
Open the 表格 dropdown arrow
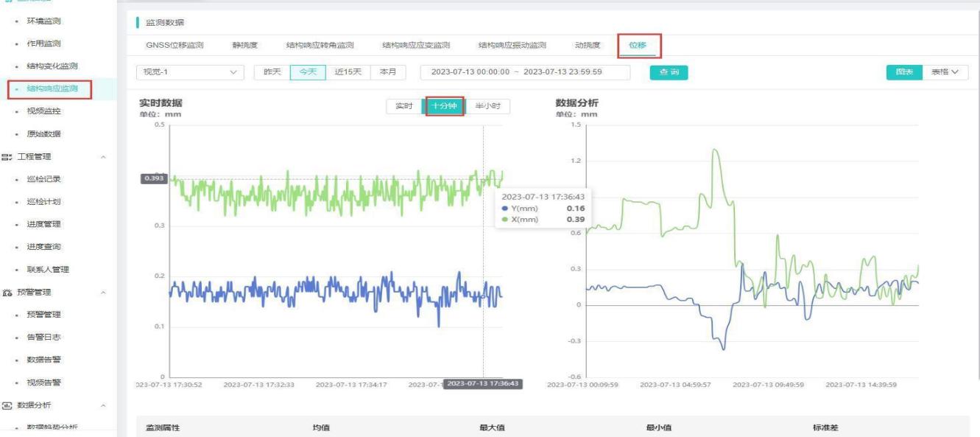click(x=955, y=72)
